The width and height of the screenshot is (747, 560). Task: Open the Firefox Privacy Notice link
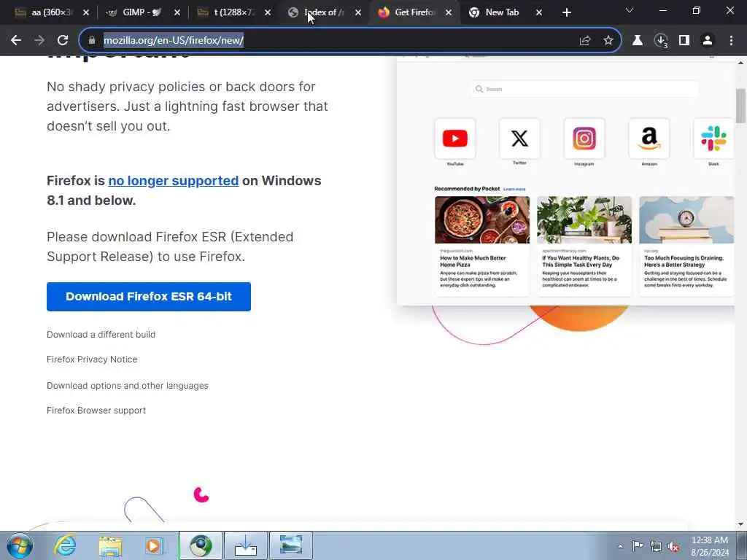[92, 359]
